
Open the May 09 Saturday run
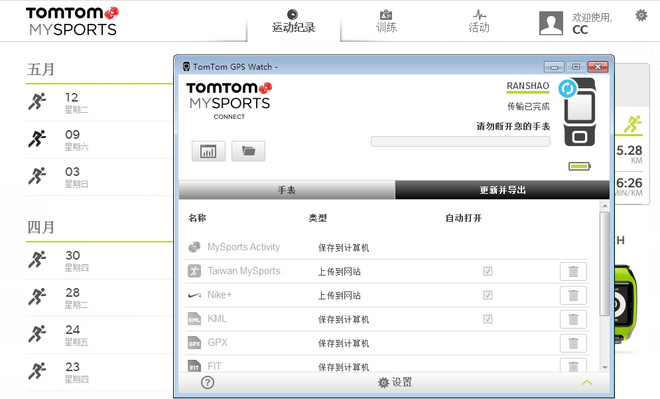point(99,140)
